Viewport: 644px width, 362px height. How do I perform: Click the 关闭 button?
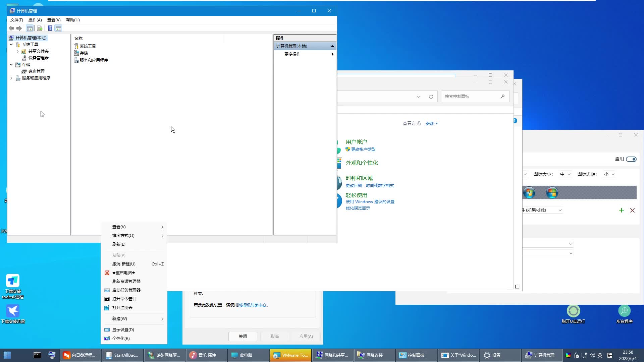pyautogui.click(x=243, y=336)
